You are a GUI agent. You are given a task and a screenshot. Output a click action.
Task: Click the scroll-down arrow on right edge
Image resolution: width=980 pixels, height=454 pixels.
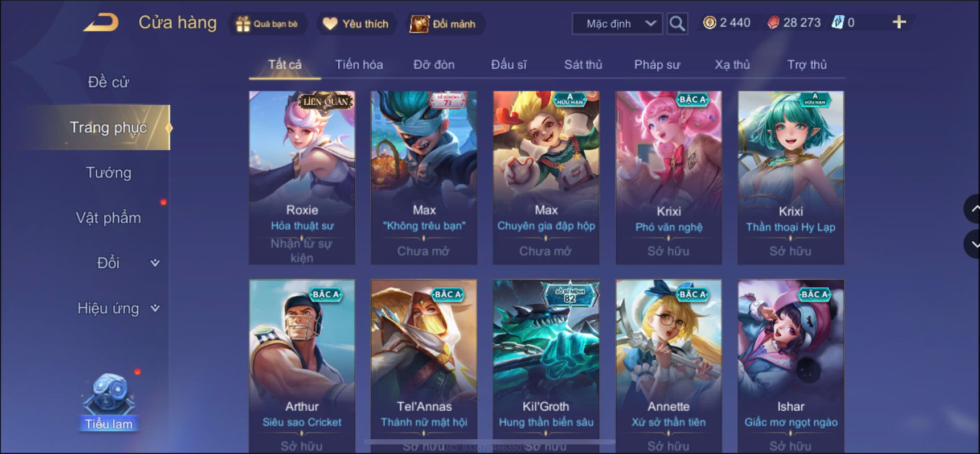pyautogui.click(x=973, y=244)
